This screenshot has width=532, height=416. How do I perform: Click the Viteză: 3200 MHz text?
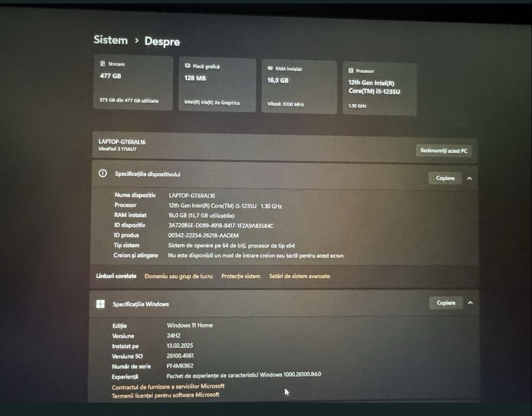click(x=286, y=104)
